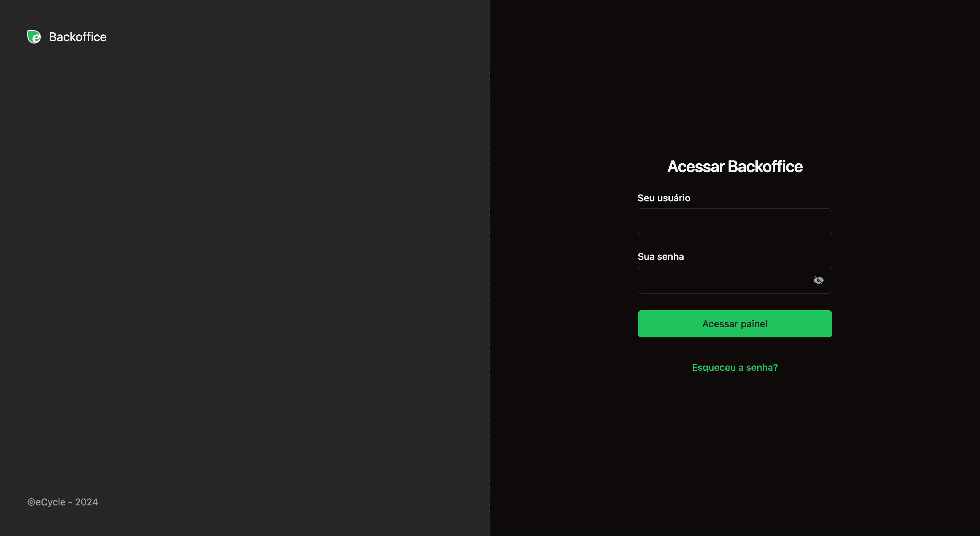Click the ©eCycle - 2024 footer text
This screenshot has width=980, height=536.
click(62, 502)
